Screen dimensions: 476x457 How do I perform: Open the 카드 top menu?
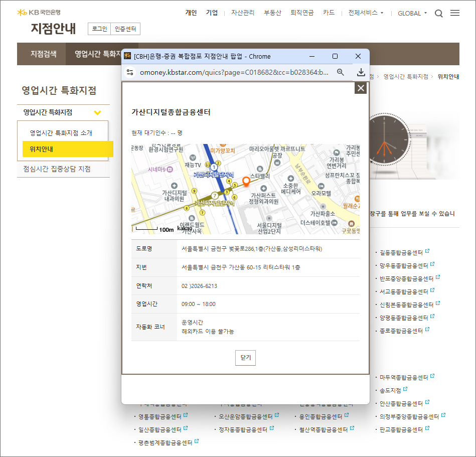[x=329, y=13]
